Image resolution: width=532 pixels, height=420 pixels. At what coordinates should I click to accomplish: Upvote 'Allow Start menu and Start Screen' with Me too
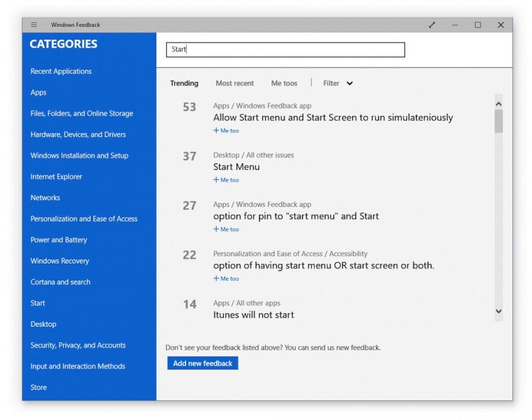tap(226, 130)
